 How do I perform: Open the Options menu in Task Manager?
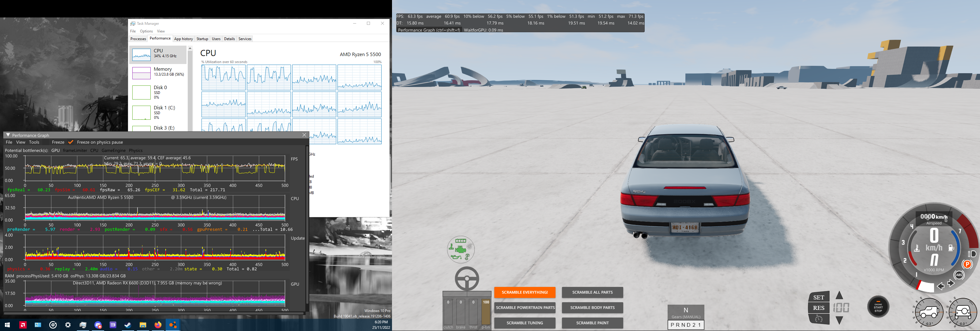(146, 31)
